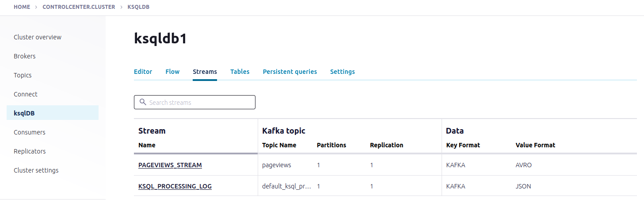Open the PAGEVIEWS_STREAM stream

coord(170,165)
